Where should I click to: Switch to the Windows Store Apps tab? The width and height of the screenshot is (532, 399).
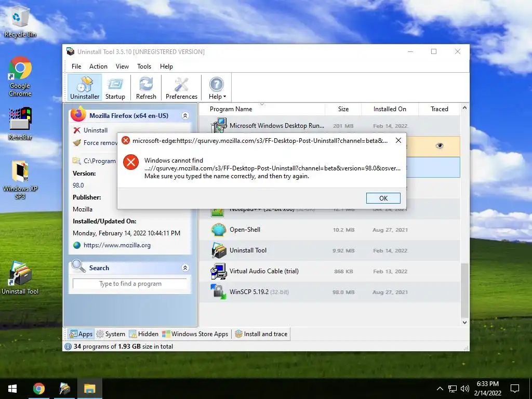[195, 334]
